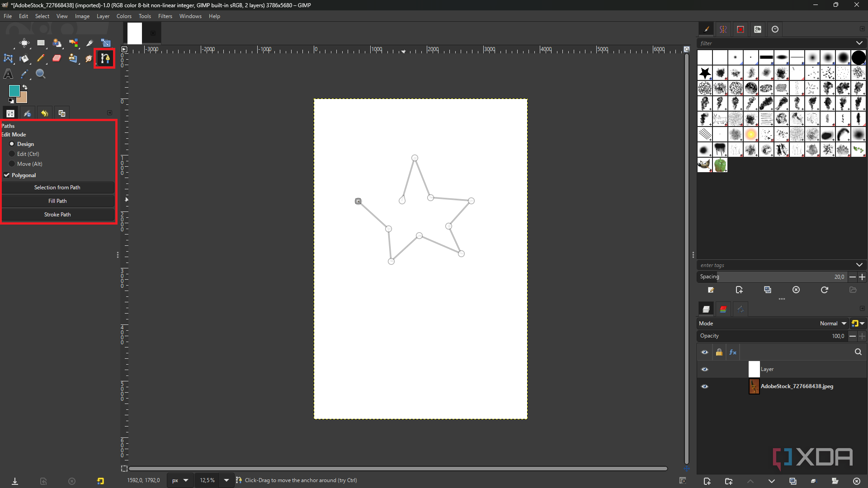Select the Eraser tool
868x488 pixels.
point(57,58)
